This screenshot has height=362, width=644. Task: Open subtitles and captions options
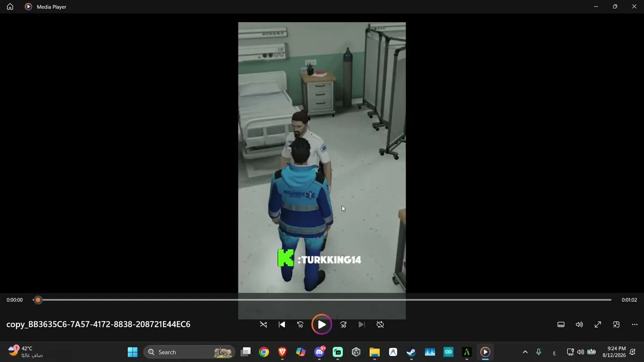tap(561, 325)
